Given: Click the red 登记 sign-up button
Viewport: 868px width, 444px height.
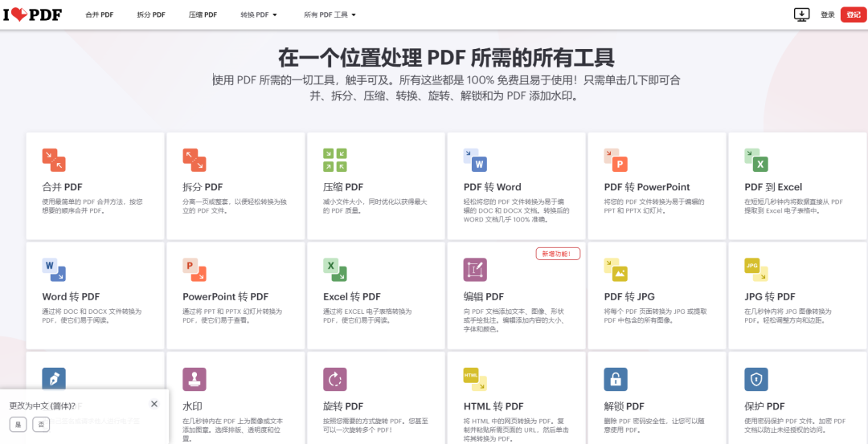Looking at the screenshot, I should (853, 15).
